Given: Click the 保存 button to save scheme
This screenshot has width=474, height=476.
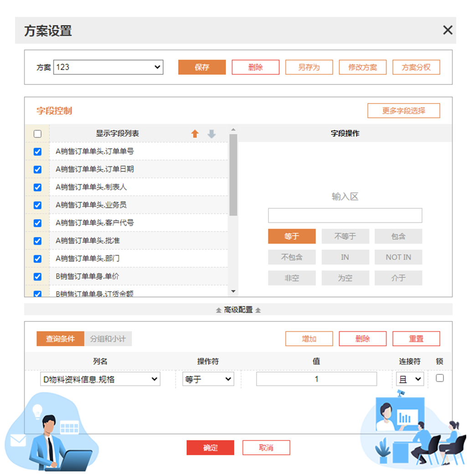Looking at the screenshot, I should tap(201, 67).
